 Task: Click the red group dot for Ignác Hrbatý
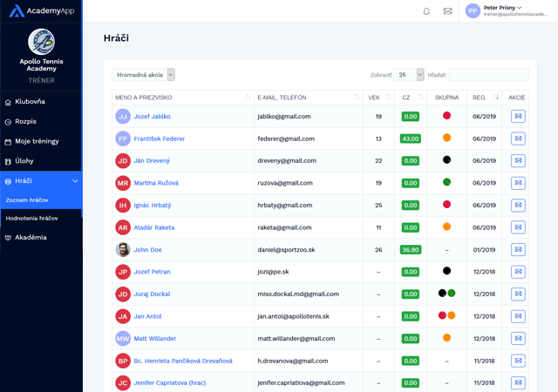(447, 205)
